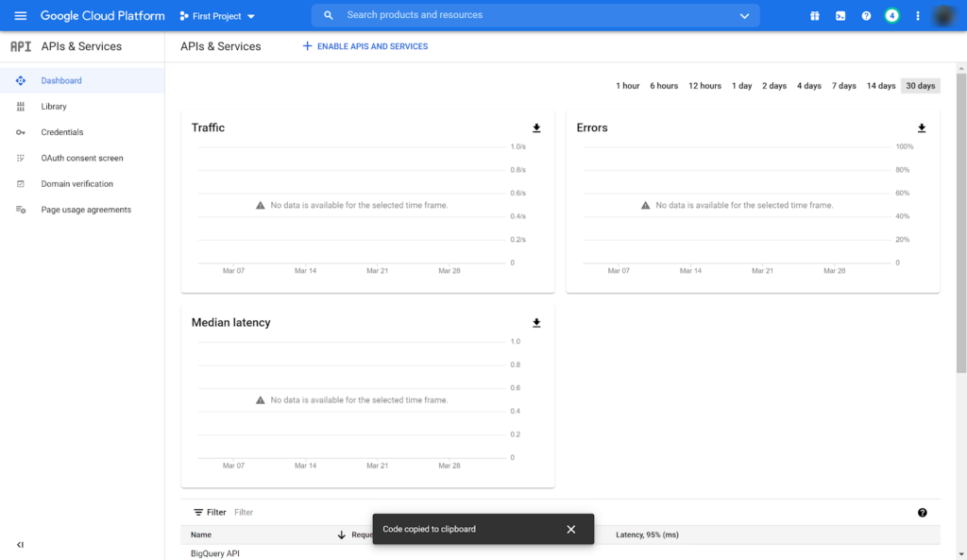Open the Help question mark icon
This screenshot has height=560, width=967.
(867, 16)
